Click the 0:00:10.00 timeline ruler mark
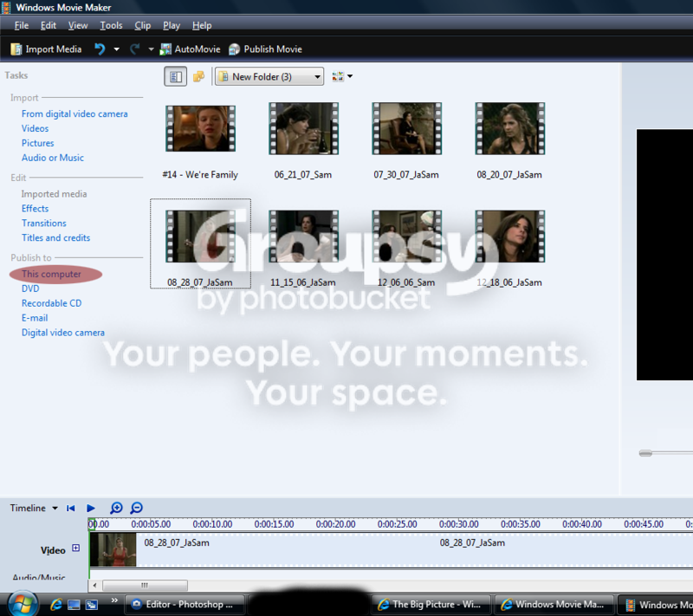 coord(212,524)
